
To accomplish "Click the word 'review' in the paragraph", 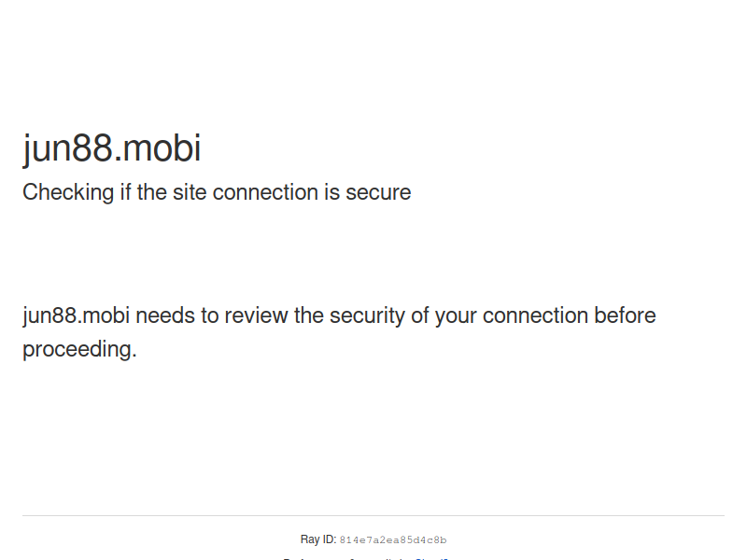I will pyautogui.click(x=256, y=315).
